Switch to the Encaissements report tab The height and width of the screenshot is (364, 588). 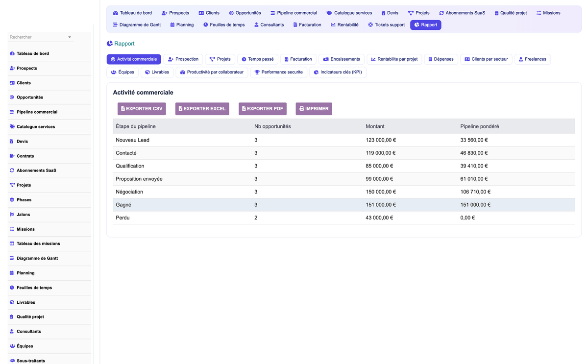(342, 59)
